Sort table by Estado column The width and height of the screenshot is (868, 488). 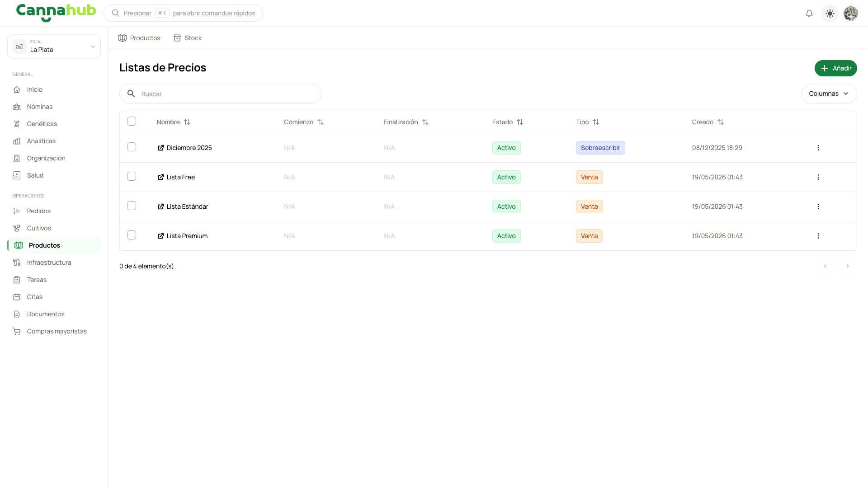tap(508, 122)
